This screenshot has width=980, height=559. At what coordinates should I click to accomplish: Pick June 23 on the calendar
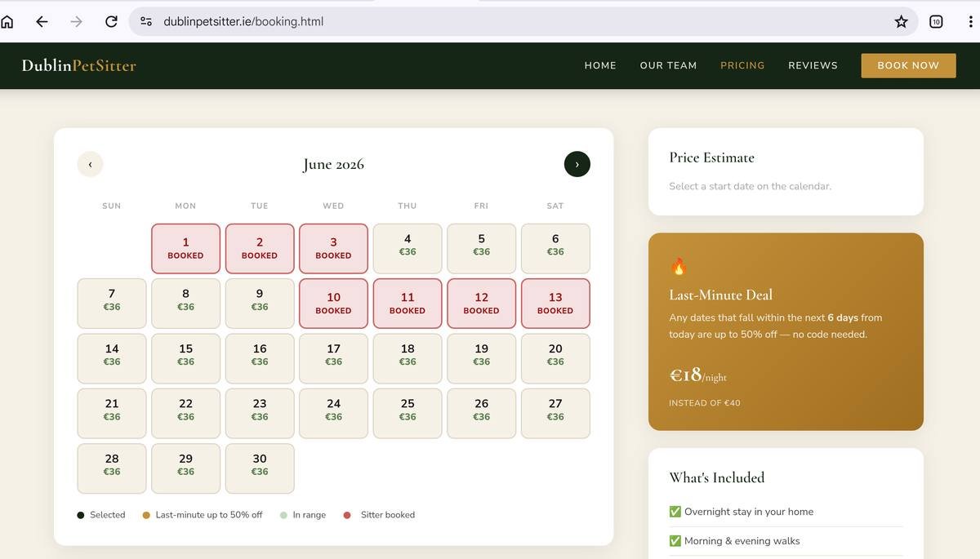260,413
